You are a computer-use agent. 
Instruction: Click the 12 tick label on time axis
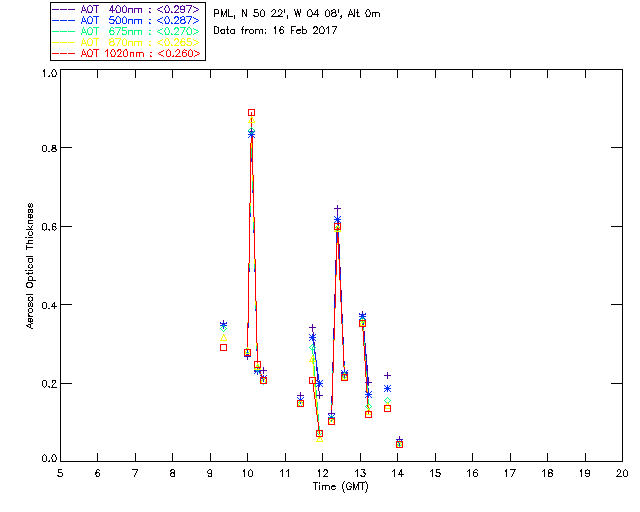[322, 473]
